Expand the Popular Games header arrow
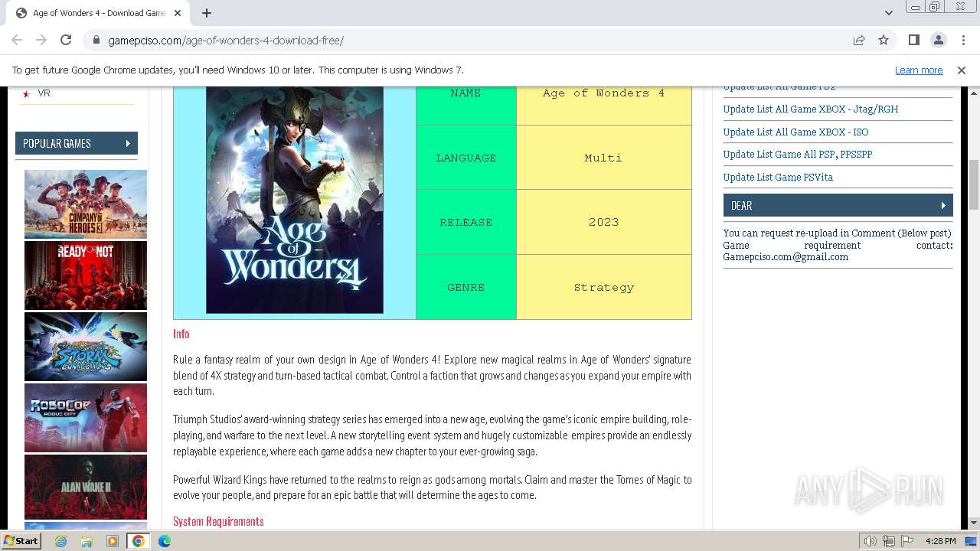 pyautogui.click(x=128, y=143)
